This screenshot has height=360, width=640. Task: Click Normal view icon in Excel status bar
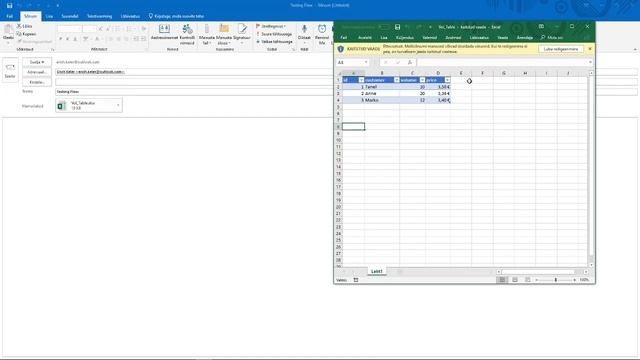(502, 280)
